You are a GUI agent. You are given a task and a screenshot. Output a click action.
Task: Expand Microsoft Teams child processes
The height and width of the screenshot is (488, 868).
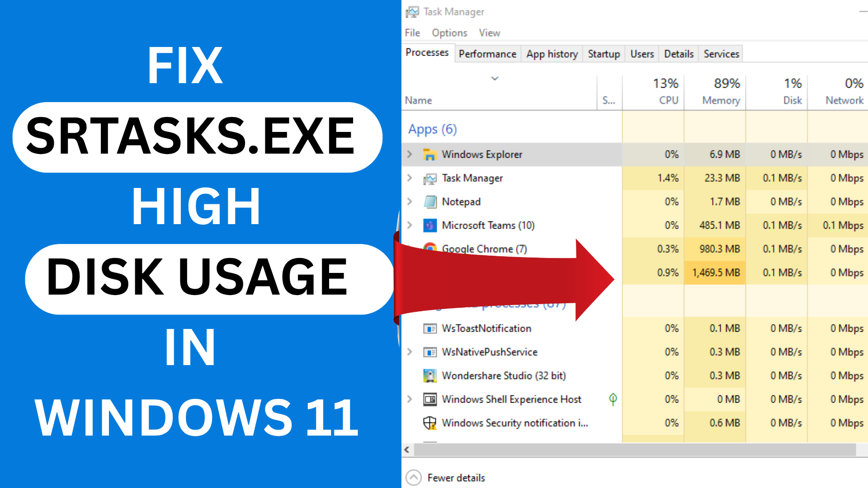(410, 225)
